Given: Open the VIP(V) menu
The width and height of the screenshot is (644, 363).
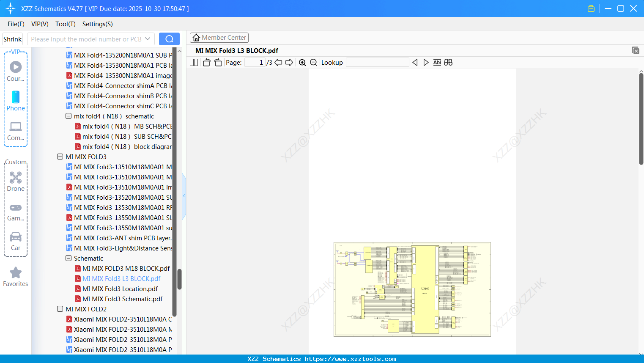Looking at the screenshot, I should 40,24.
